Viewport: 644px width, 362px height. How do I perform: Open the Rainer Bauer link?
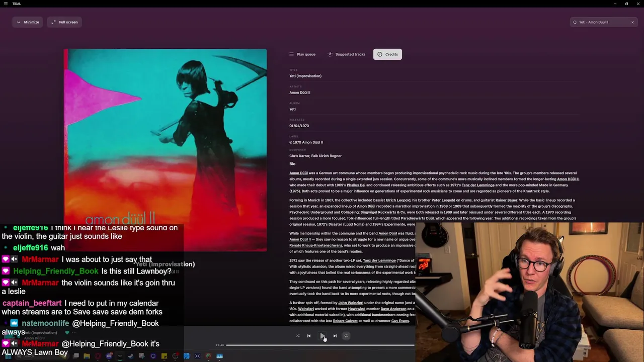[506, 200]
